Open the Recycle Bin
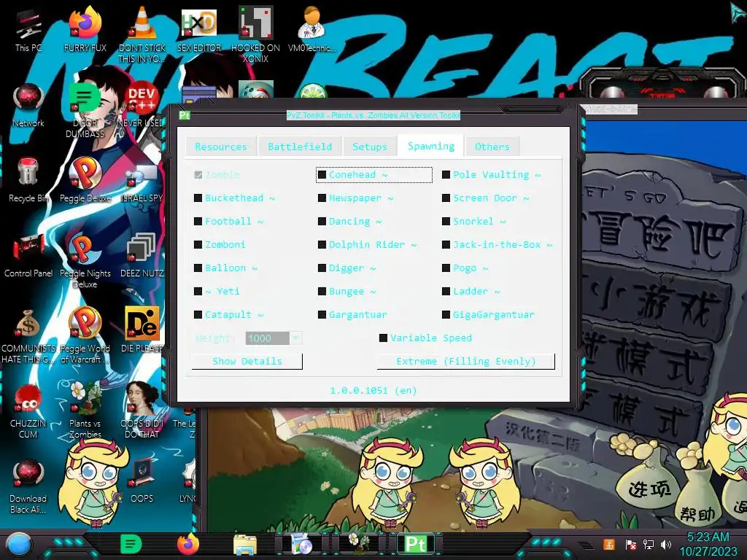747x560 pixels. [x=28, y=181]
